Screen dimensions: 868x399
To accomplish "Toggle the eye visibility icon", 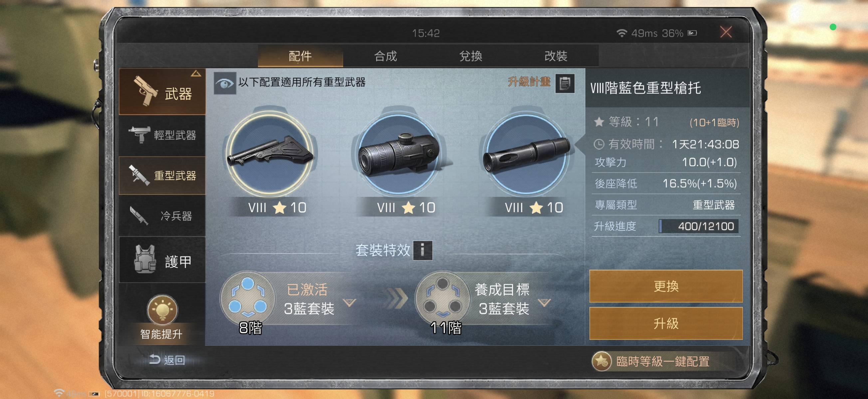I will tap(225, 83).
